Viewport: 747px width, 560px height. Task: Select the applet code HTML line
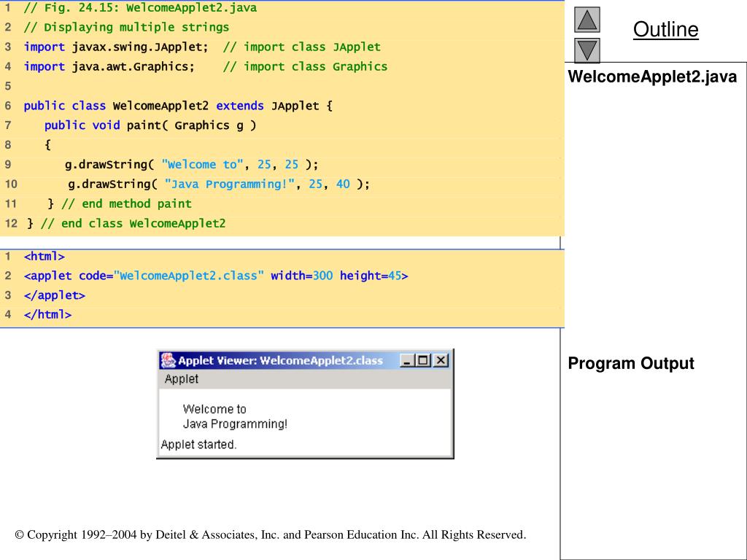215,276
